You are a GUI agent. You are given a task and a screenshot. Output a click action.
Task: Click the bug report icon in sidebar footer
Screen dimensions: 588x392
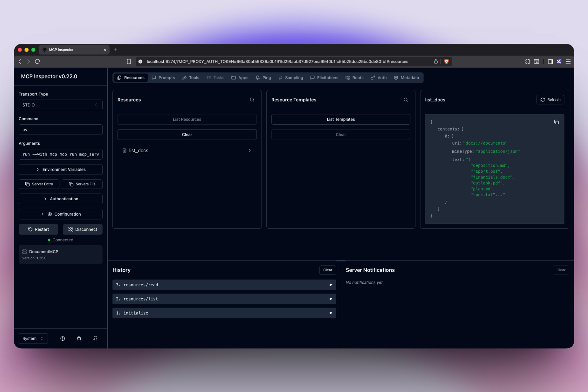point(79,338)
